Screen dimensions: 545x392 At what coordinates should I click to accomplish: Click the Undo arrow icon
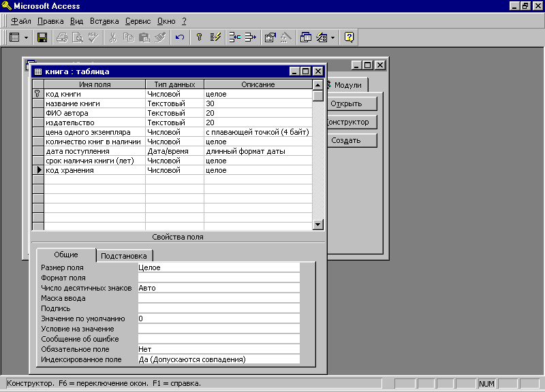(180, 37)
